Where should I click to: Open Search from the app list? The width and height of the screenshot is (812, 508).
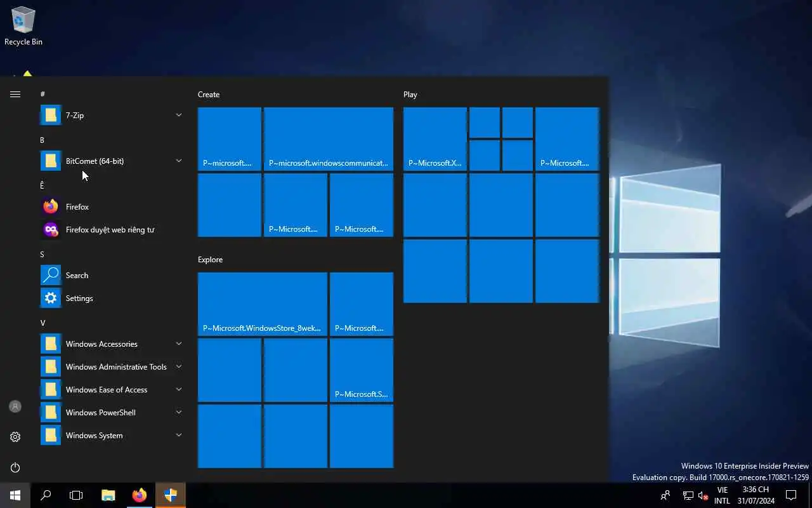pos(112,276)
